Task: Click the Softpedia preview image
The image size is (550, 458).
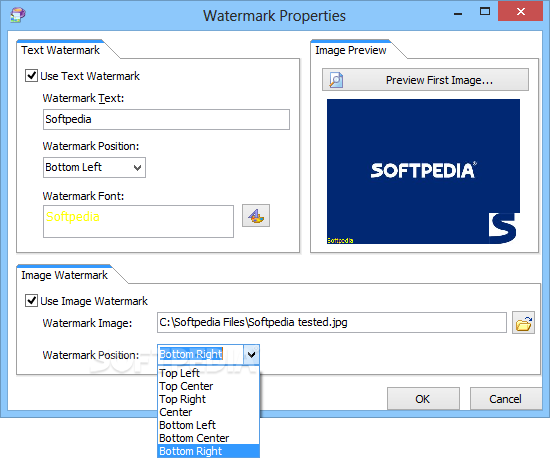Action: pyautogui.click(x=423, y=171)
